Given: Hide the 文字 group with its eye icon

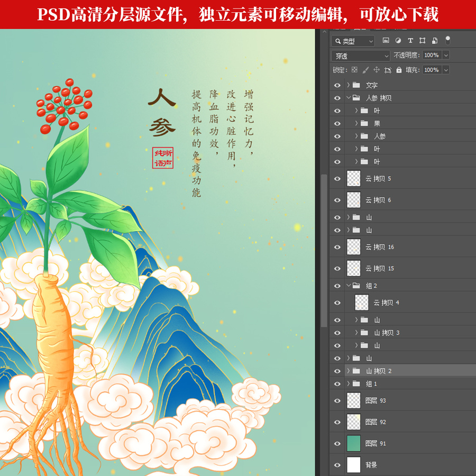Looking at the screenshot, I should coord(337,85).
